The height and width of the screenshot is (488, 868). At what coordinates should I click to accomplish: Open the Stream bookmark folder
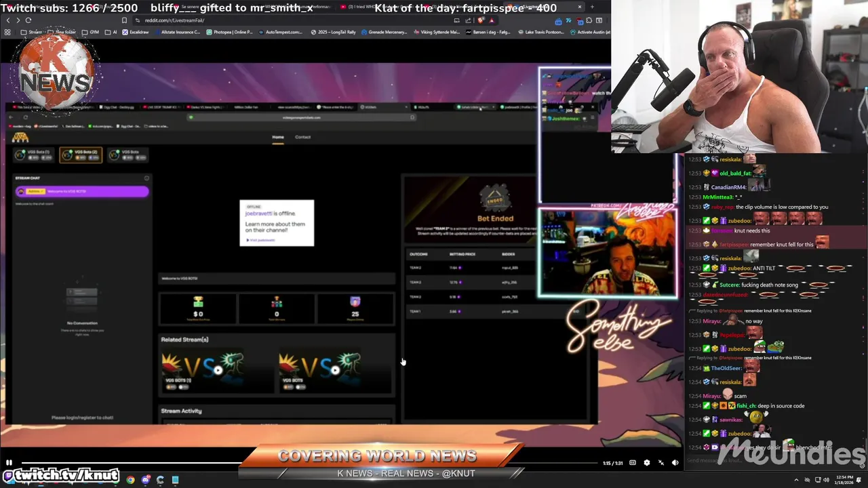(32, 32)
